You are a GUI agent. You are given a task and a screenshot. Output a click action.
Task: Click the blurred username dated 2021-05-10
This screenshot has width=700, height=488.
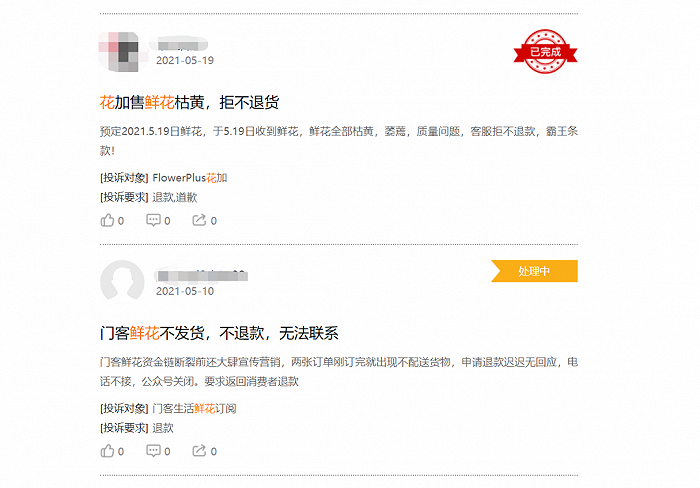[202, 276]
